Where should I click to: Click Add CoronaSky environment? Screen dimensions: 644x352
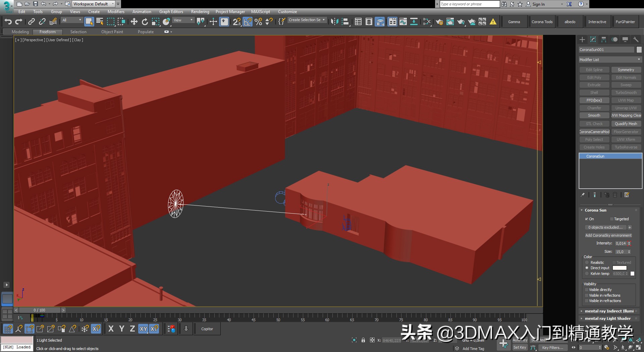tap(608, 235)
